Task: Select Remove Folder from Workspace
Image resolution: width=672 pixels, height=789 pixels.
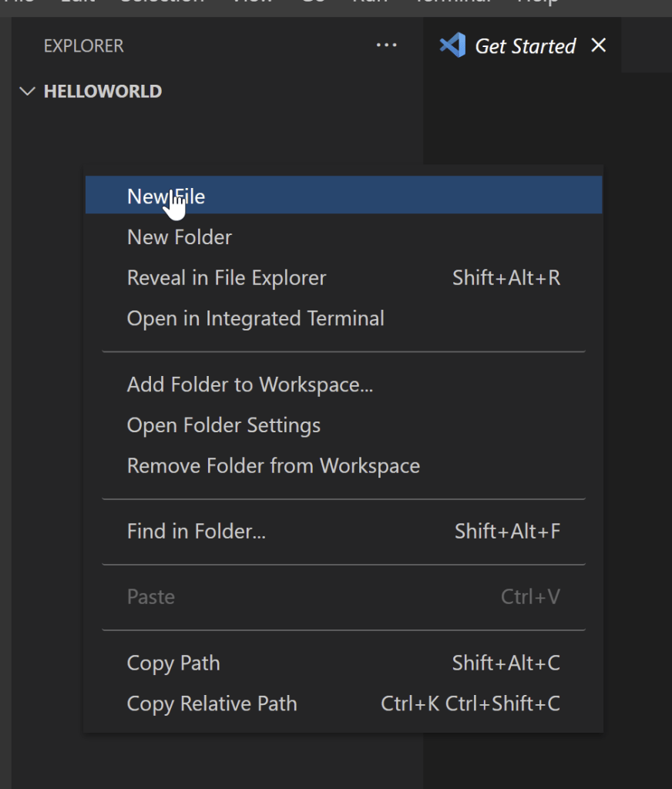Action: pos(273,466)
